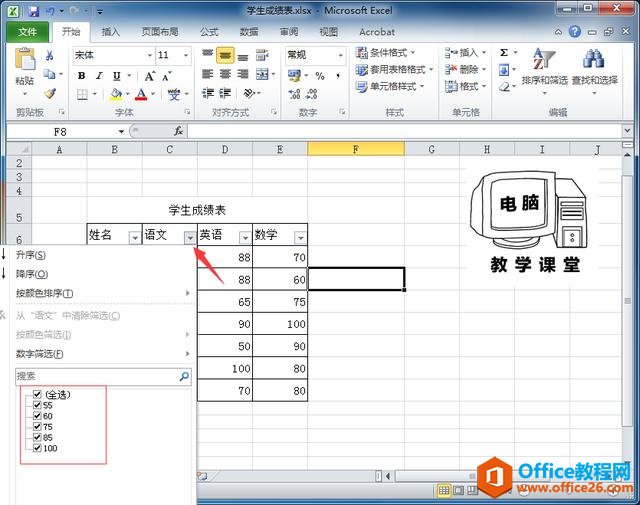Click the Wrap Text icon
This screenshot has width=640, height=505.
point(262,55)
